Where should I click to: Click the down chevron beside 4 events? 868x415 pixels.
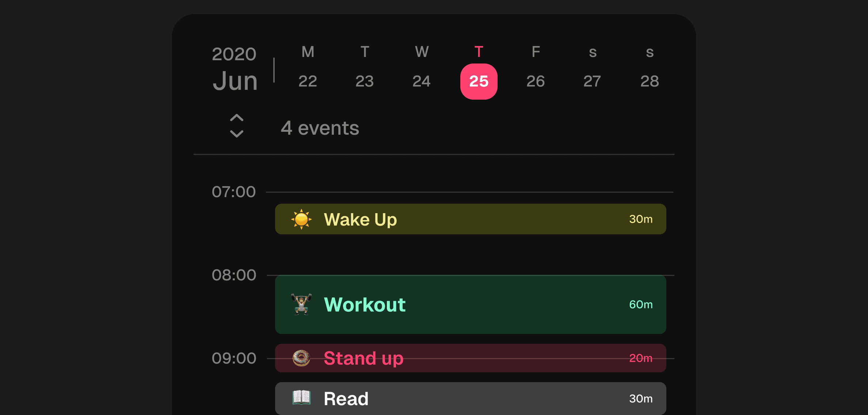236,134
